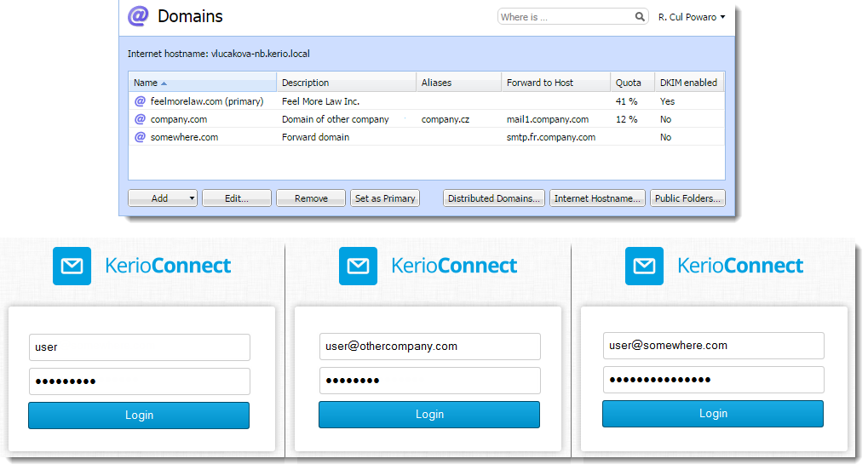
Task: Click the envelope logo above user@somewhere.com login
Action: 644,266
